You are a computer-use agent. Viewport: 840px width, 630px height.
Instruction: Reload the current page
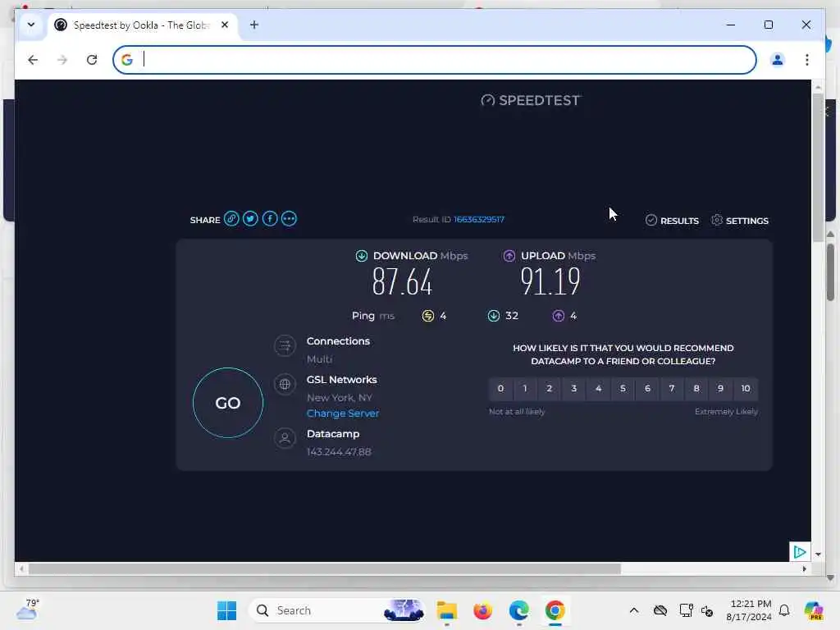(92, 59)
